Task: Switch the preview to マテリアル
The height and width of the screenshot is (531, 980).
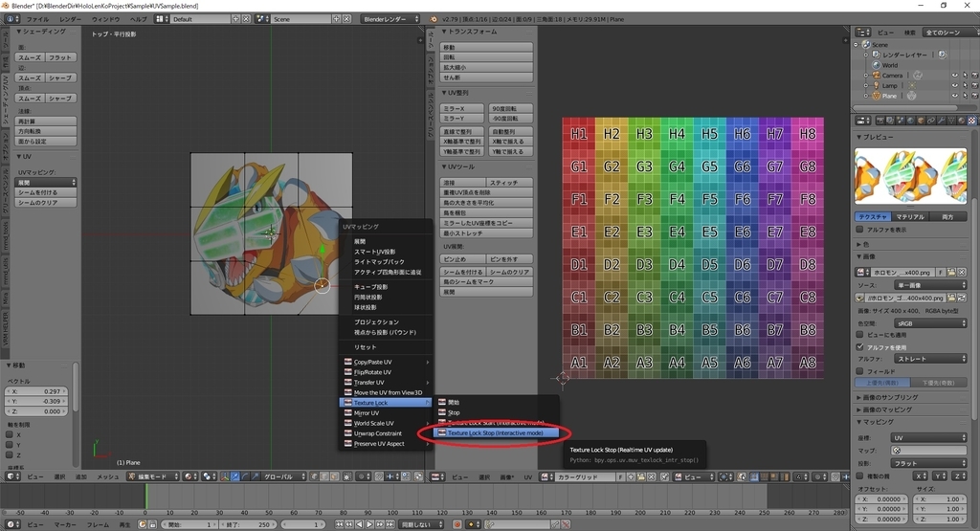Action: 910,217
